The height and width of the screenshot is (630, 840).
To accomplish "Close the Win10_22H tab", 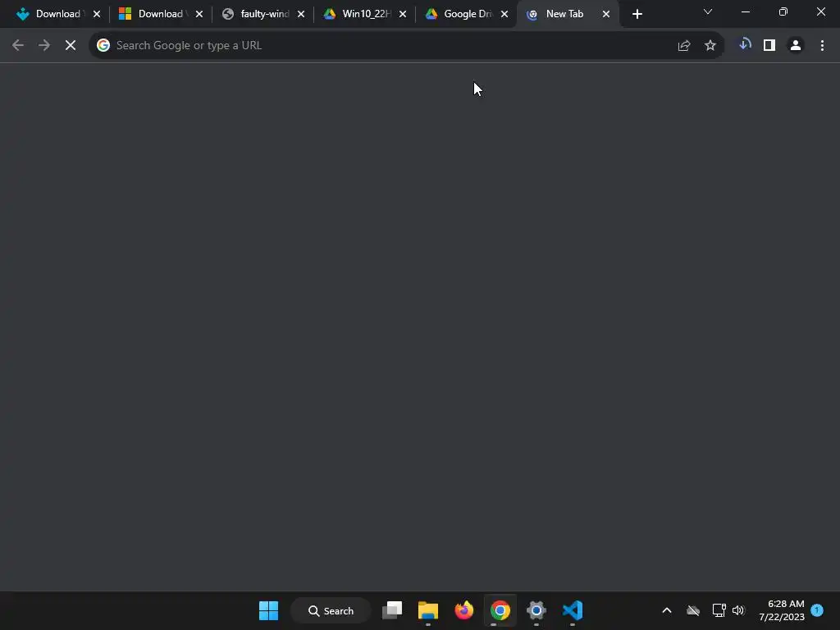I will click(x=403, y=15).
